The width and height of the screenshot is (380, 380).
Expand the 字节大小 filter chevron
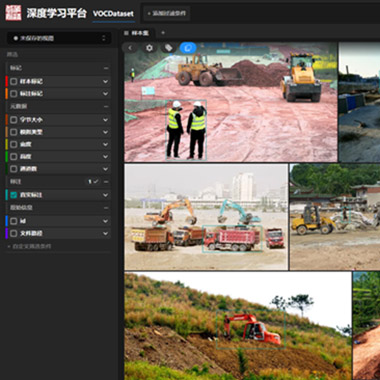105,120
